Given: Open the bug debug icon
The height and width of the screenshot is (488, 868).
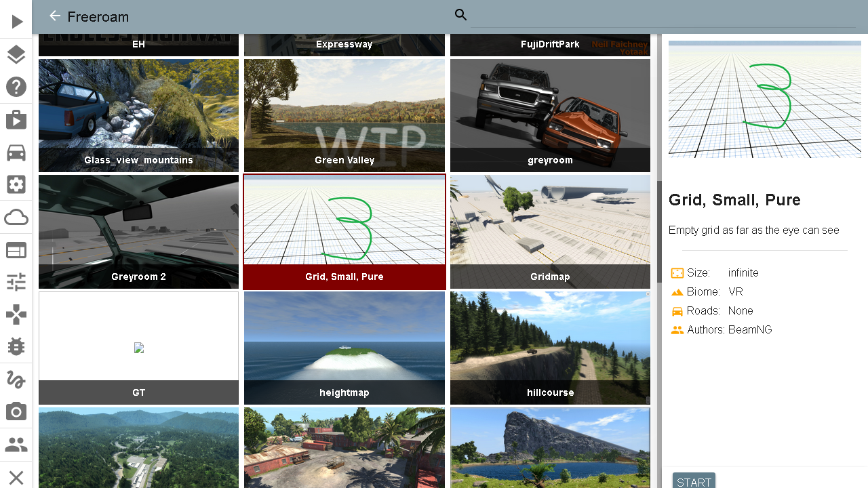Looking at the screenshot, I should click(16, 346).
